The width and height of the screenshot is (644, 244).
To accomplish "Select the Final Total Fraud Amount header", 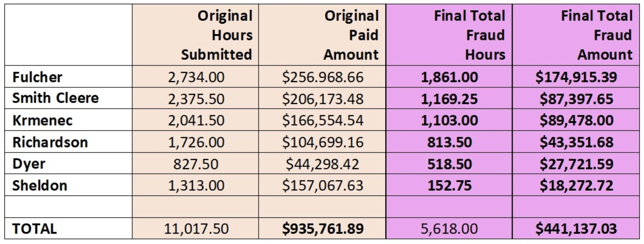I will click(x=576, y=35).
